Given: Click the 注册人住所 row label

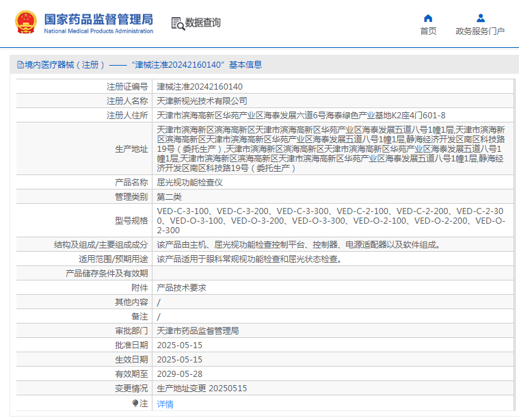Looking at the screenshot, I should [x=127, y=116].
